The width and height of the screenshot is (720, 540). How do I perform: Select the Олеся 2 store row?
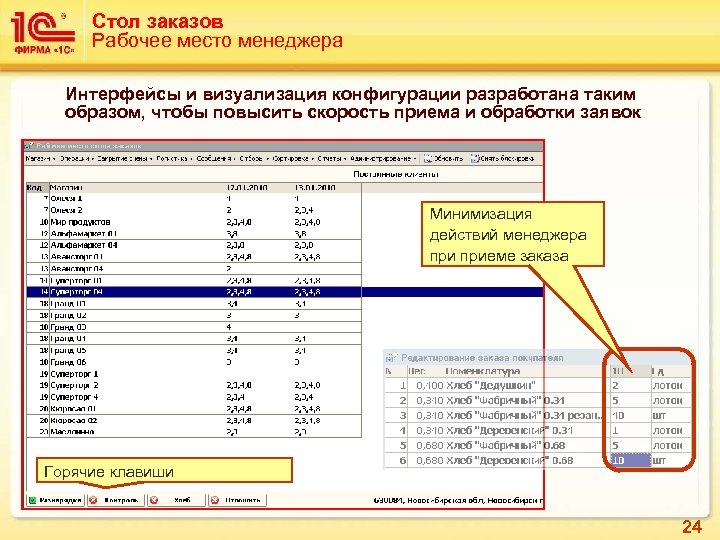point(194,210)
